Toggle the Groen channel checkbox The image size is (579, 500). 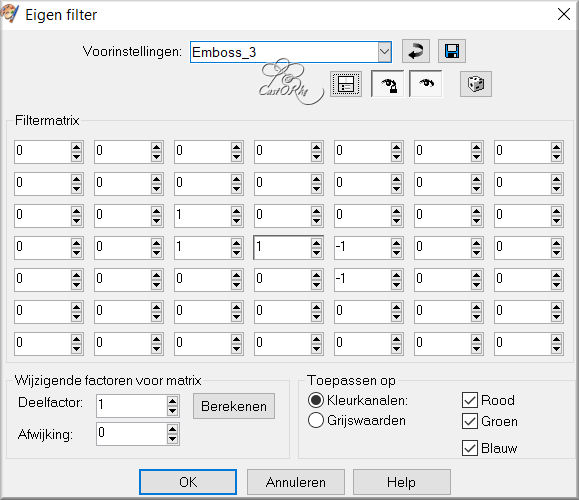[x=470, y=421]
